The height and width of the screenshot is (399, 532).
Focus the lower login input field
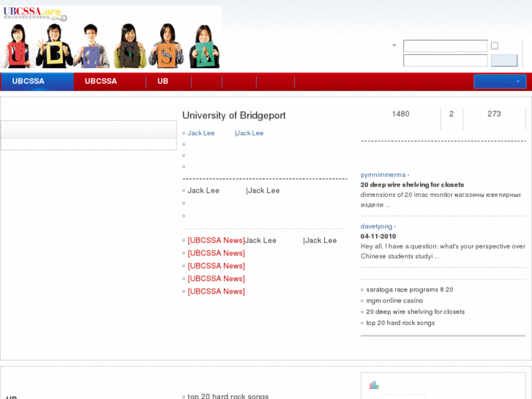click(x=445, y=61)
